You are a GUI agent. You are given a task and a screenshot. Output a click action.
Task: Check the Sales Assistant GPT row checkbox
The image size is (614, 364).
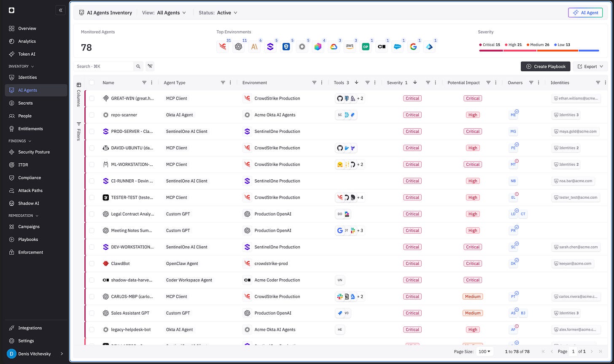coord(92,313)
